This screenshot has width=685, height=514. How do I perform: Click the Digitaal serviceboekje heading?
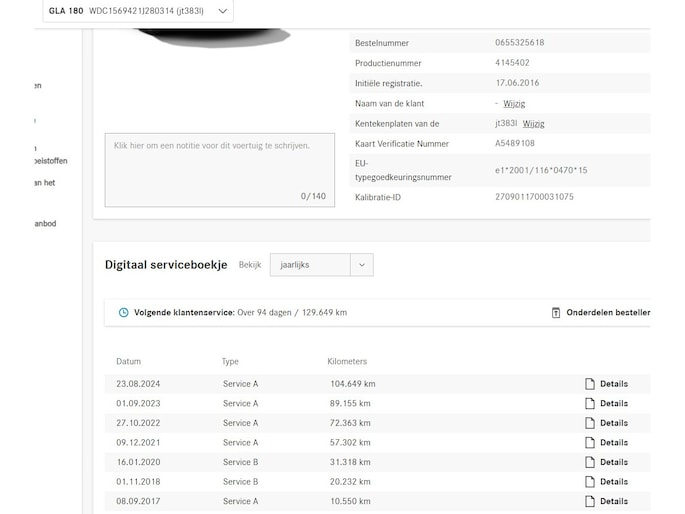[x=166, y=265]
